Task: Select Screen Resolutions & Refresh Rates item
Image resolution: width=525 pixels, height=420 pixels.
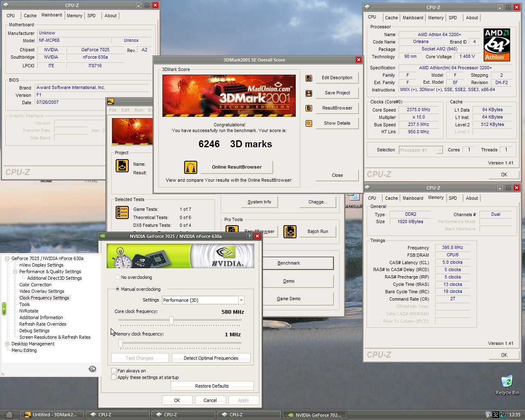Action: (55, 337)
